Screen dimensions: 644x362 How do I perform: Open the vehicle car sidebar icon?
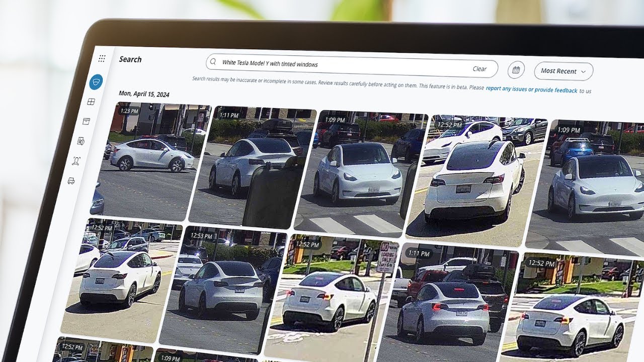(x=71, y=180)
